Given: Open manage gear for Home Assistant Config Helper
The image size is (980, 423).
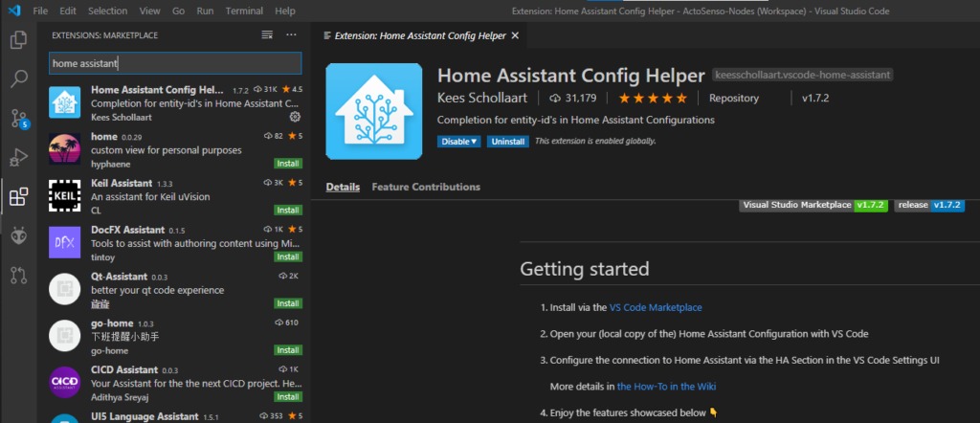Looking at the screenshot, I should (295, 117).
